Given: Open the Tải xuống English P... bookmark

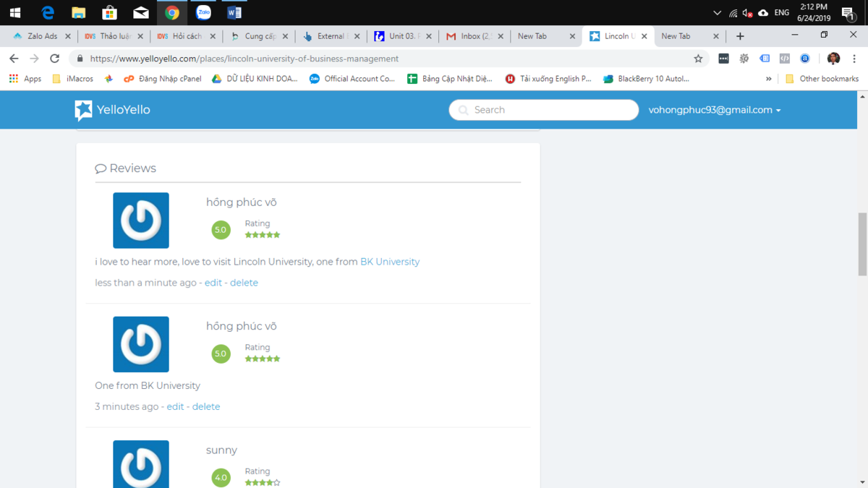Looking at the screenshot, I should [549, 79].
